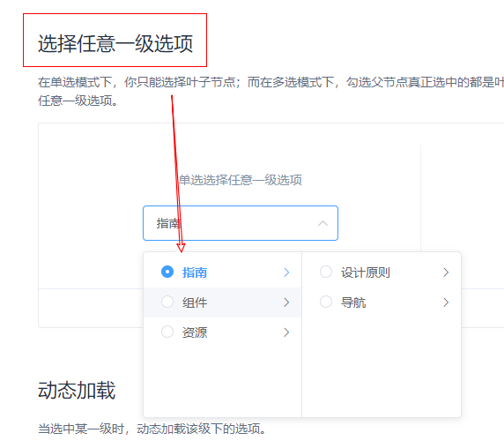The image size is (504, 448).
Task: Click the 动态加载 section heading
Action: tap(77, 390)
